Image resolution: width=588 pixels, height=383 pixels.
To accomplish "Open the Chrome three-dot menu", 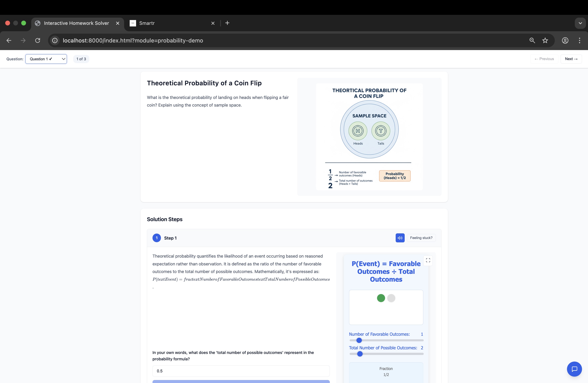I will 579,40.
